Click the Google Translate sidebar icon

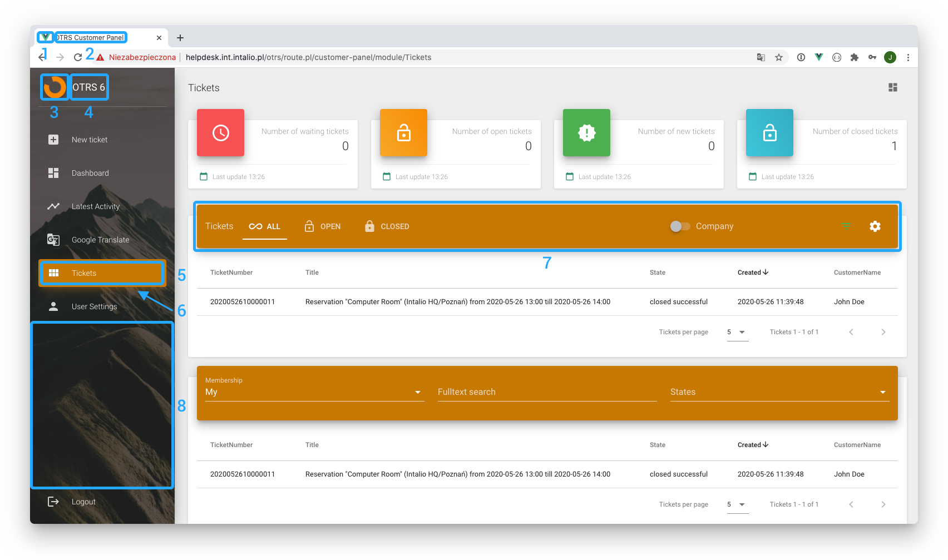pos(53,240)
